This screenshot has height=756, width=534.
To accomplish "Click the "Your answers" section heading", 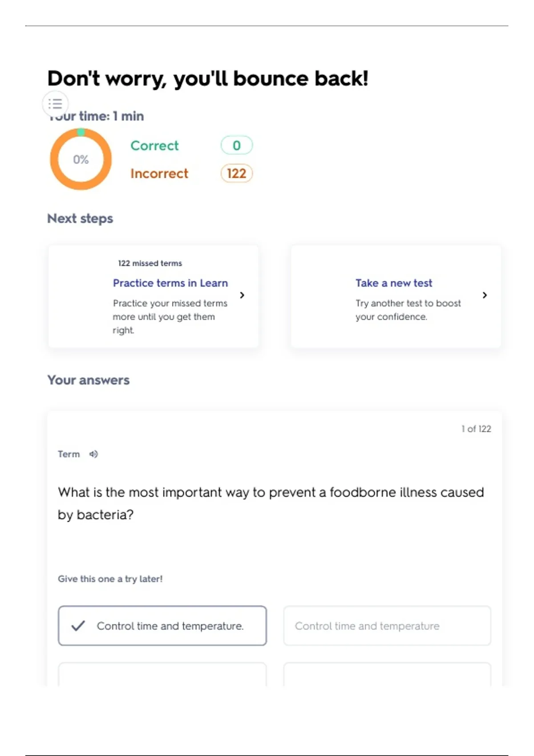I will click(x=89, y=380).
